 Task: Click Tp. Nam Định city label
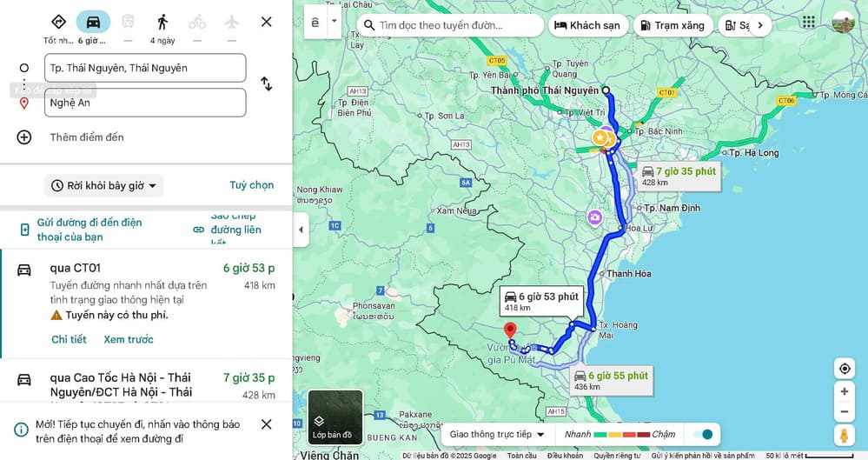click(672, 208)
